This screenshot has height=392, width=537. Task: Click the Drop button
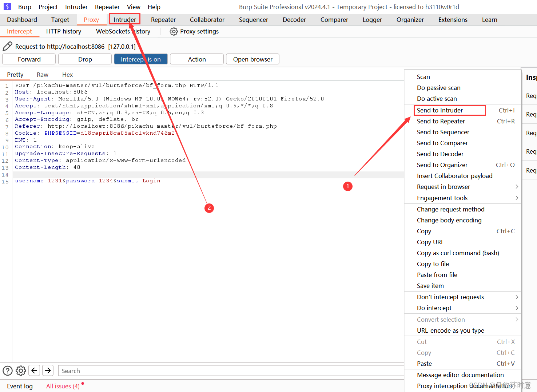(85, 59)
